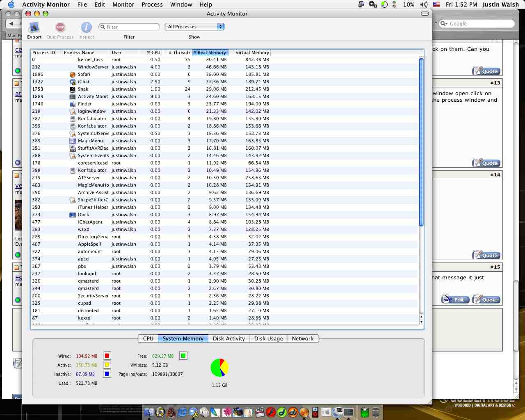
Task: Click the Quit Process stop-sign icon
Action: pos(60,27)
